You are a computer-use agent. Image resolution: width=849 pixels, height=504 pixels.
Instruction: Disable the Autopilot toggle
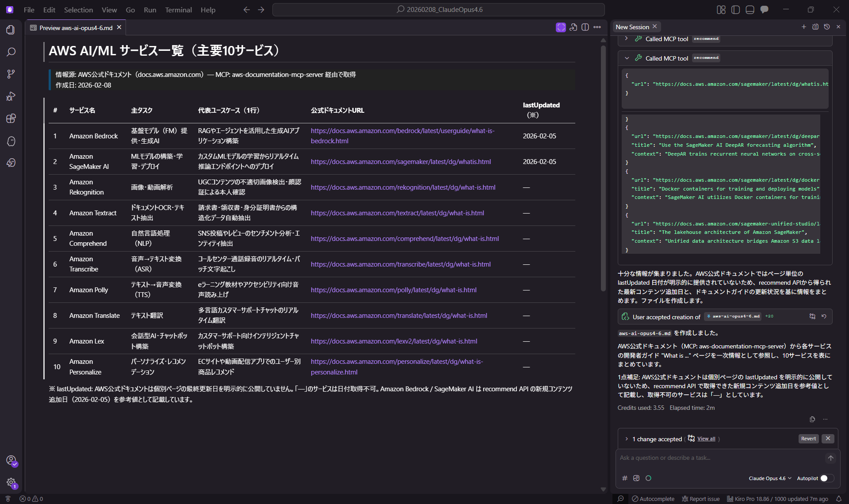(x=825, y=478)
